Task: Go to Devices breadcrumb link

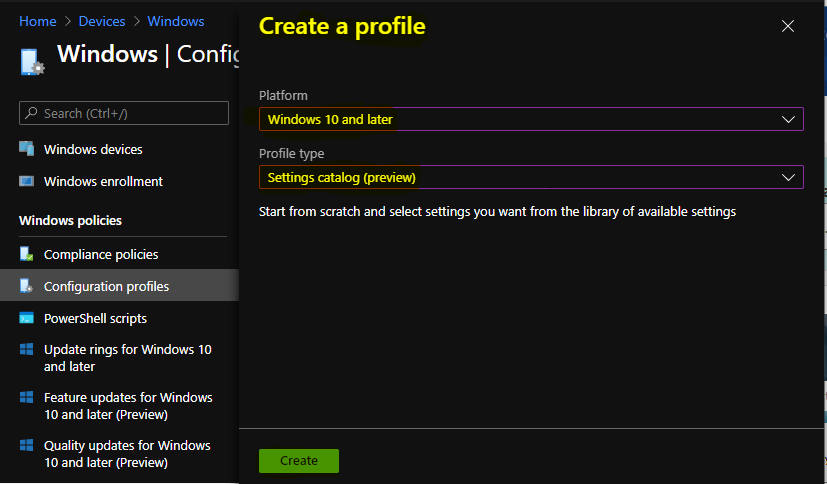Action: click(102, 21)
